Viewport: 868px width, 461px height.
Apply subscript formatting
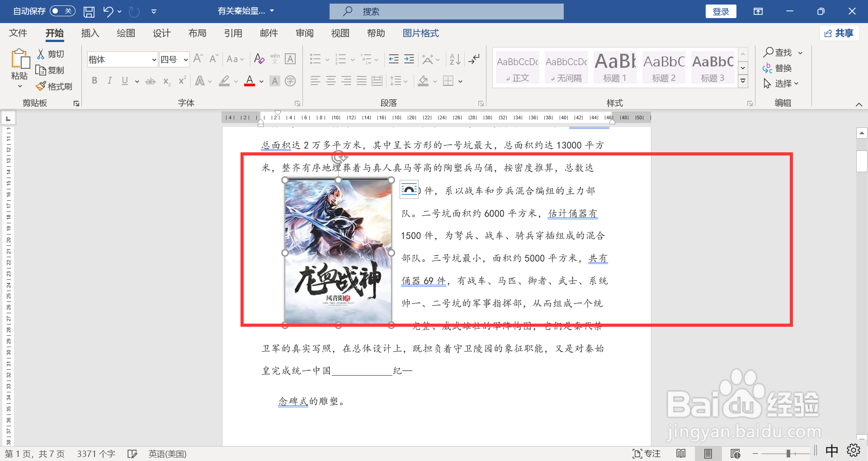[x=167, y=81]
